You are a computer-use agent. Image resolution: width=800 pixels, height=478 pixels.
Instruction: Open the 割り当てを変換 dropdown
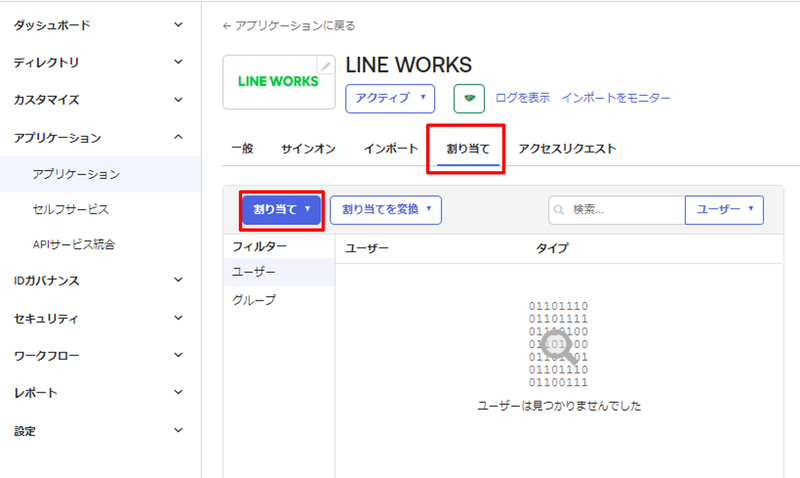386,210
